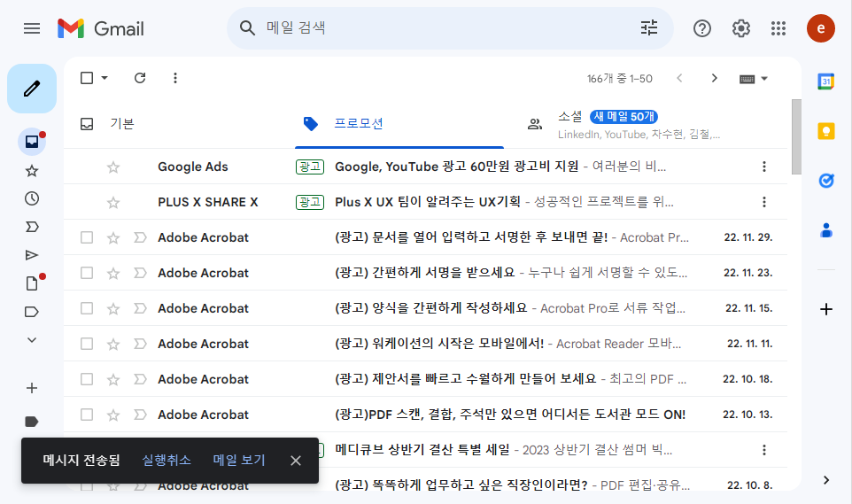Open Contacts side panel icon
The width and height of the screenshot is (852, 504).
[x=826, y=230]
